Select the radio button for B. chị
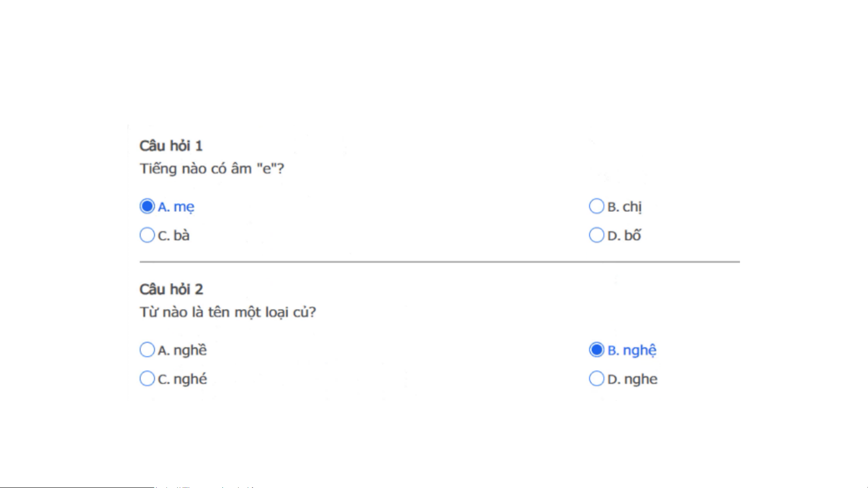868x488 pixels. (x=596, y=206)
